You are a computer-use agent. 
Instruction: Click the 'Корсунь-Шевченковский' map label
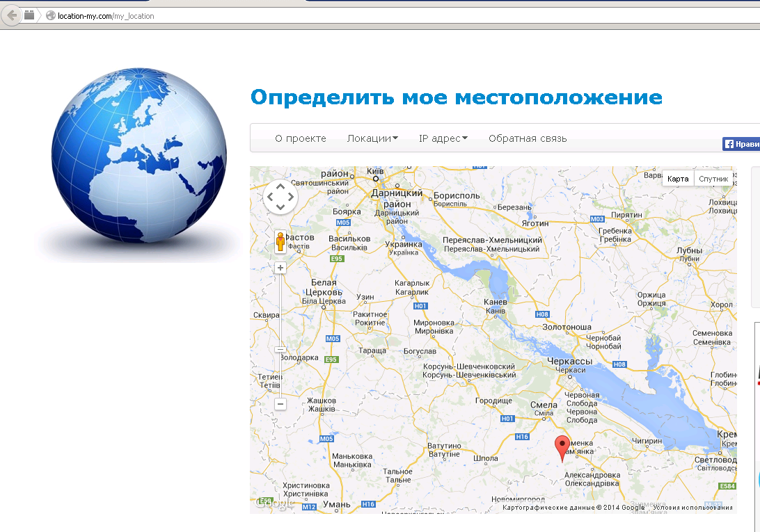[x=469, y=366]
